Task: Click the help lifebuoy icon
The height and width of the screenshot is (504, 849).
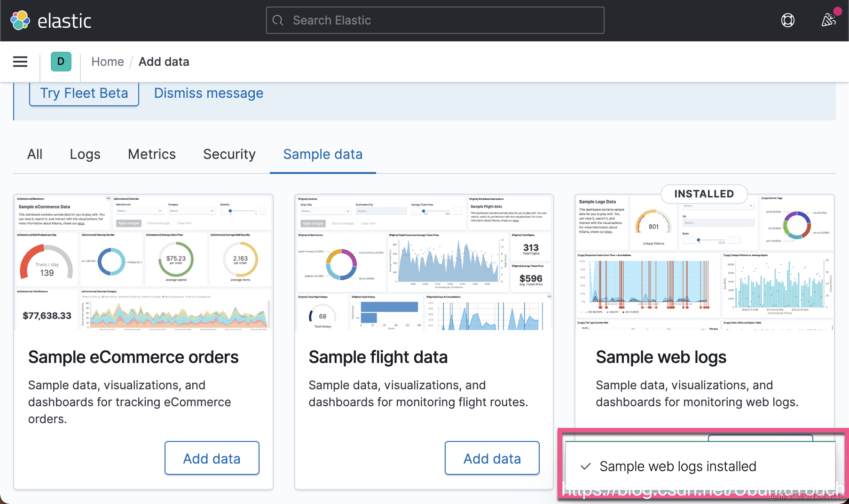Action: (787, 20)
